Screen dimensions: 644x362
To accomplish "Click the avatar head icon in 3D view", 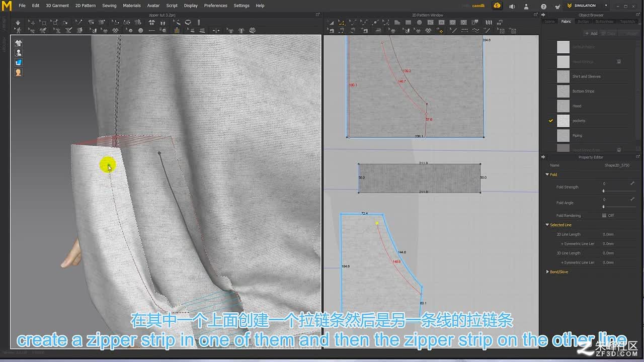I will pyautogui.click(x=19, y=72).
